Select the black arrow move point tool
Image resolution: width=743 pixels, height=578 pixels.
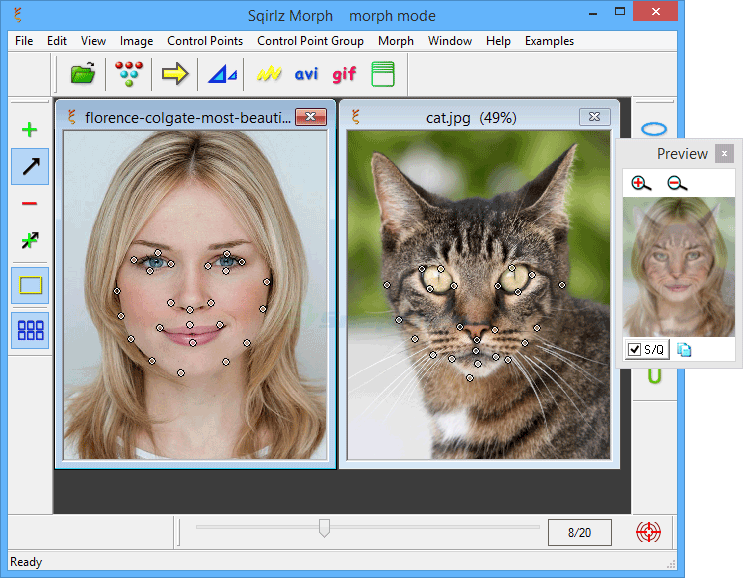(30, 166)
